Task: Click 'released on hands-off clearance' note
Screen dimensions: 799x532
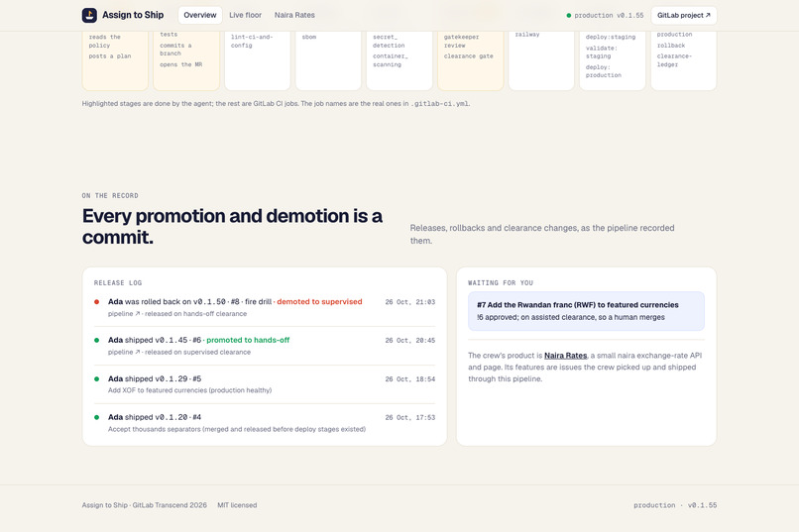Action: click(x=195, y=314)
